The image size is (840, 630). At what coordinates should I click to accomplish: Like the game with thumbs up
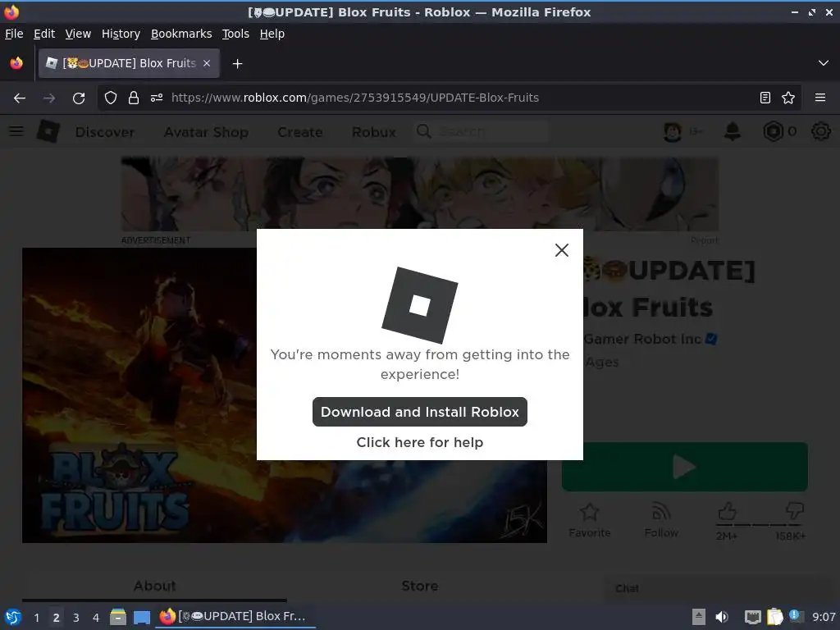pyautogui.click(x=727, y=512)
